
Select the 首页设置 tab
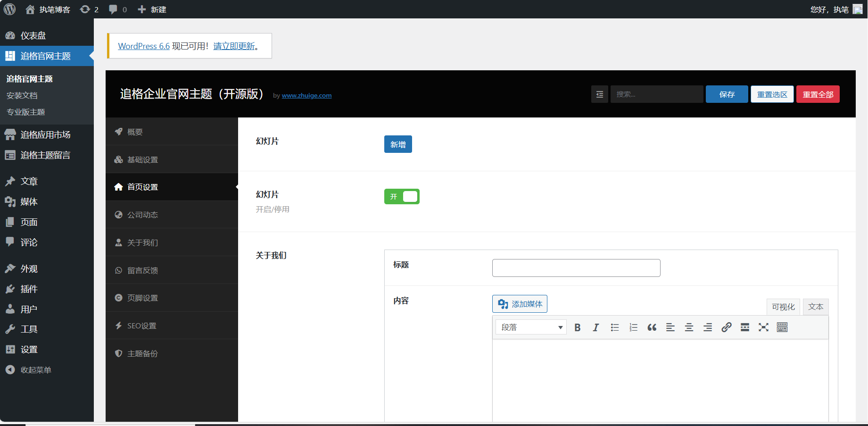pos(172,187)
